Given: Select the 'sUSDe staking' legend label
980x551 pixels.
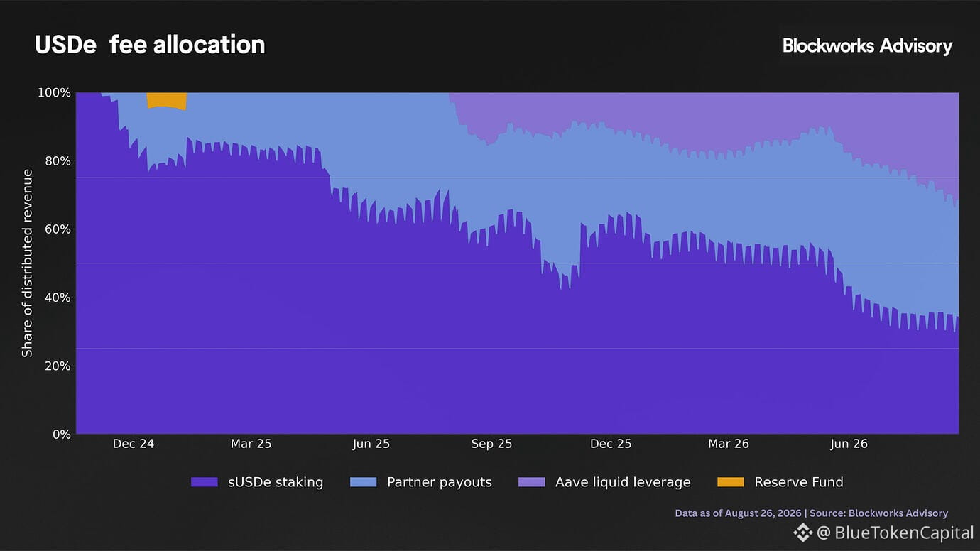Looking at the screenshot, I should (x=276, y=482).
